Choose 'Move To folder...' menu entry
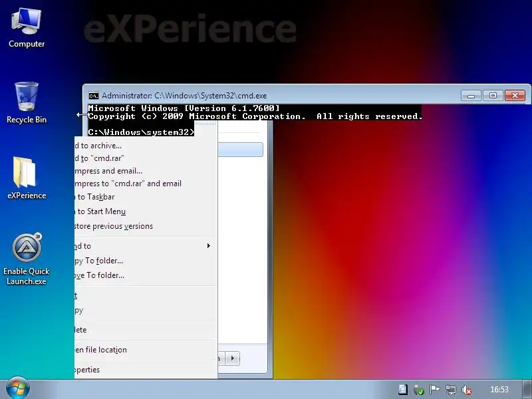532x399 pixels. click(146, 275)
